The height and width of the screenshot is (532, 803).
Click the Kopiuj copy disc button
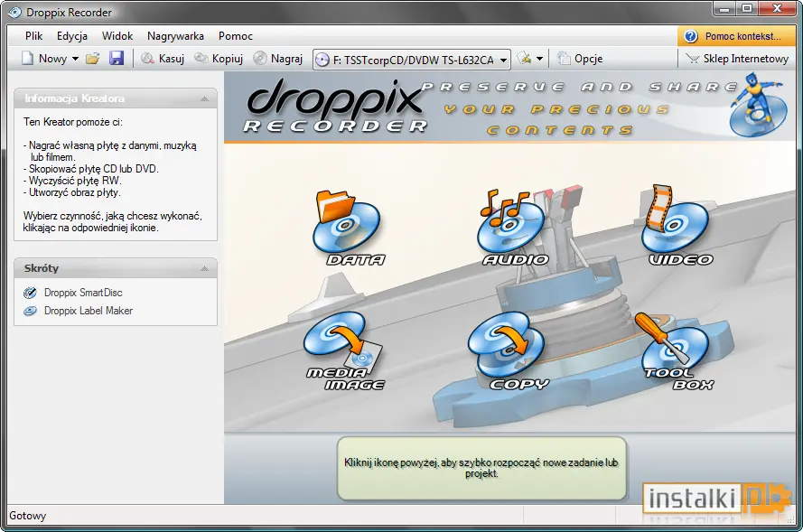tap(219, 59)
